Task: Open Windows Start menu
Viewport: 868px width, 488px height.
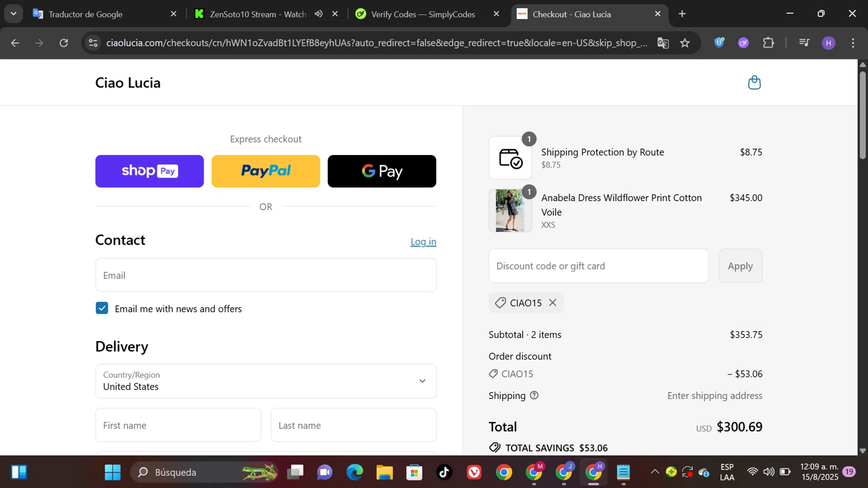Action: 112,472
